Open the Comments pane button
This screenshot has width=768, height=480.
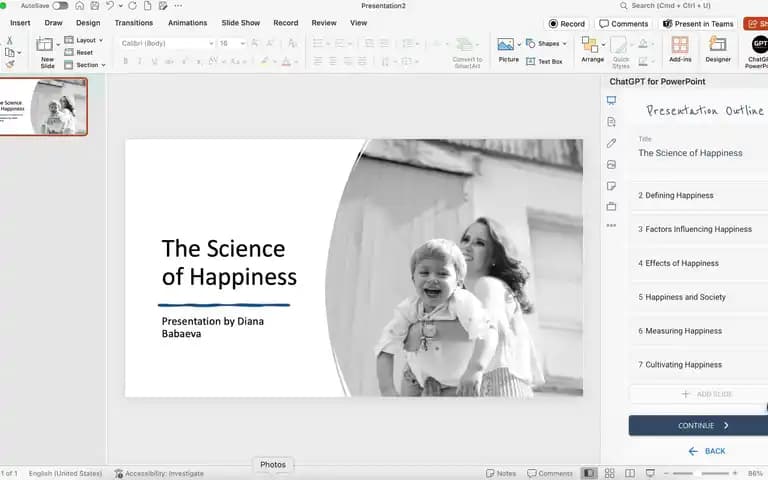click(x=624, y=24)
